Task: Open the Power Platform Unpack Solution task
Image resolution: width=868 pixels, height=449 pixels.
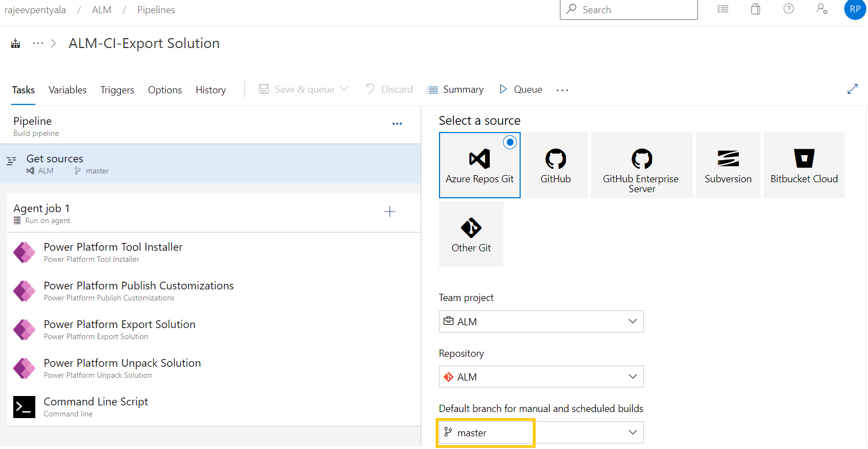Action: (214, 368)
